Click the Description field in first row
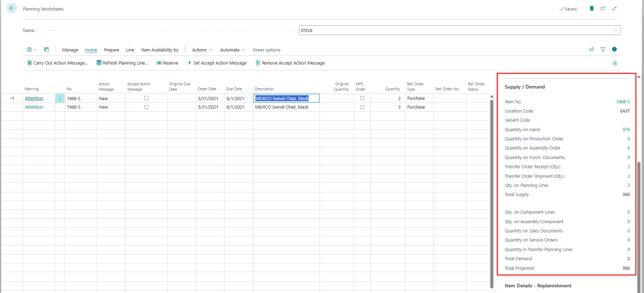 coord(286,99)
